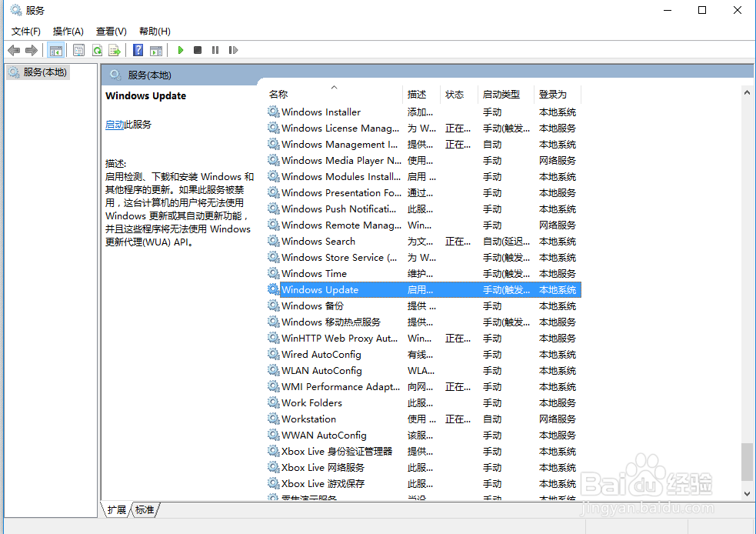This screenshot has height=534, width=756.
Task: Open the 文件(F) menu
Action: tap(26, 32)
